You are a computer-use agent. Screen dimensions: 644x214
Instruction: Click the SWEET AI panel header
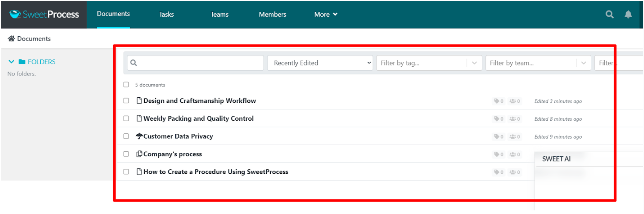556,159
